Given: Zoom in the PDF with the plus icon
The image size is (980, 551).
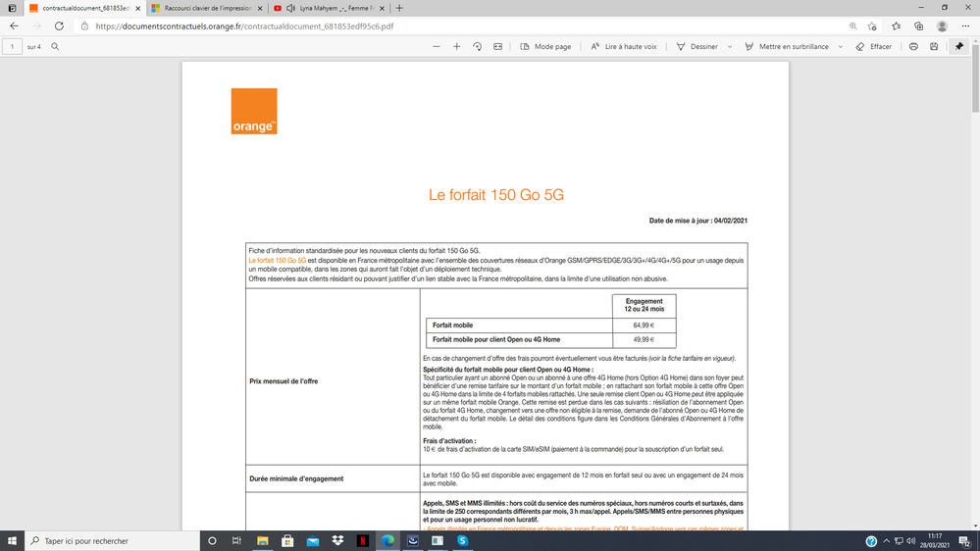Looking at the screenshot, I should click(457, 46).
